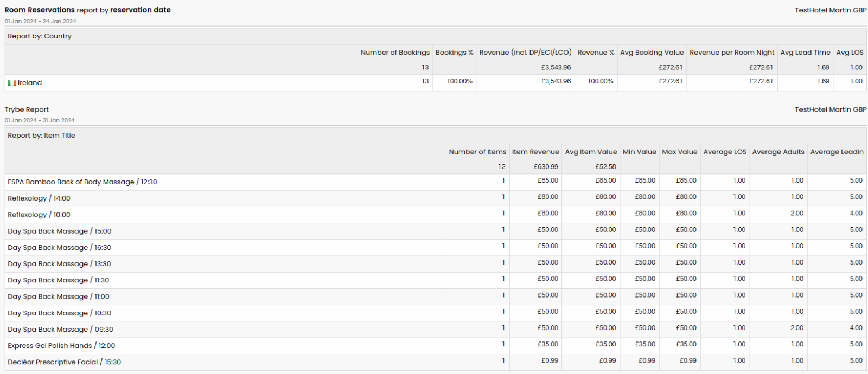Click TestHotel Martin GBP beside Trybe Report
The width and height of the screenshot is (868, 374).
click(831, 110)
